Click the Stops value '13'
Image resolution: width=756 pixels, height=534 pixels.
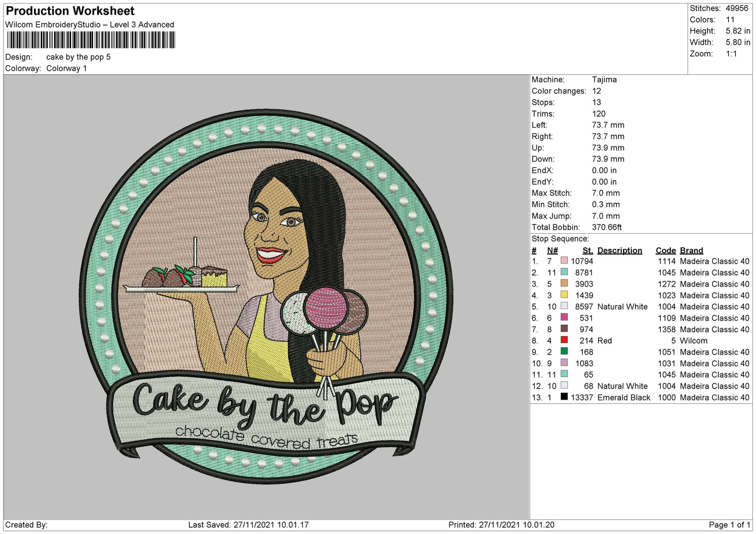click(x=596, y=103)
